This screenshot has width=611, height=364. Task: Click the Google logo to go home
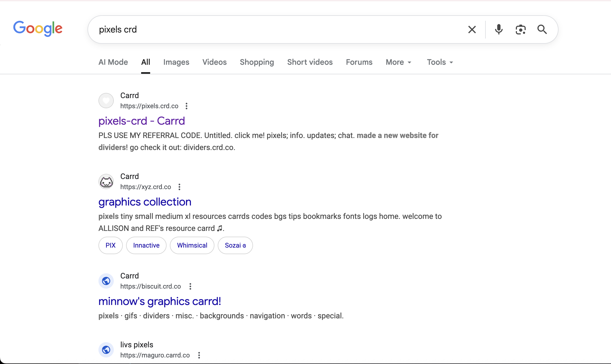(x=38, y=28)
